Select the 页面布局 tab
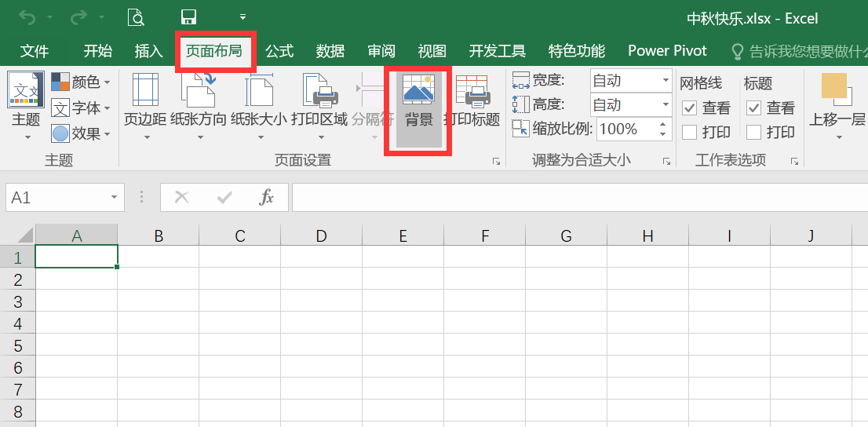Viewport: 868px width, 427px height. coord(213,52)
